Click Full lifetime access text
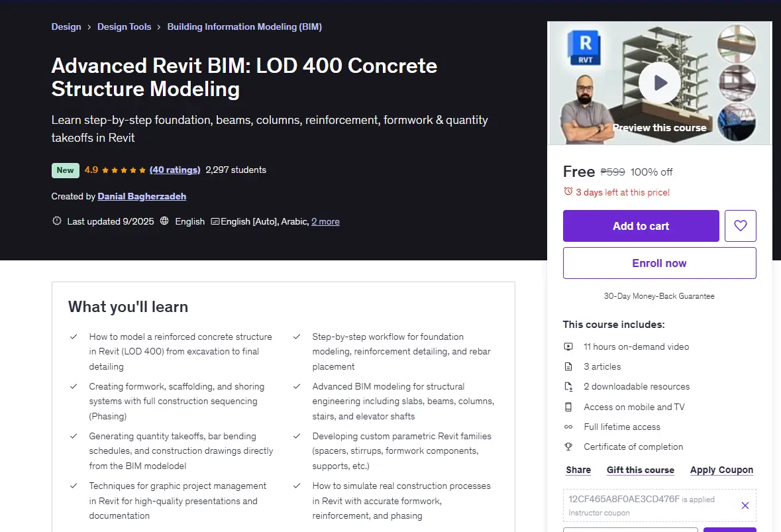Image resolution: width=781 pixels, height=532 pixels. 622,427
